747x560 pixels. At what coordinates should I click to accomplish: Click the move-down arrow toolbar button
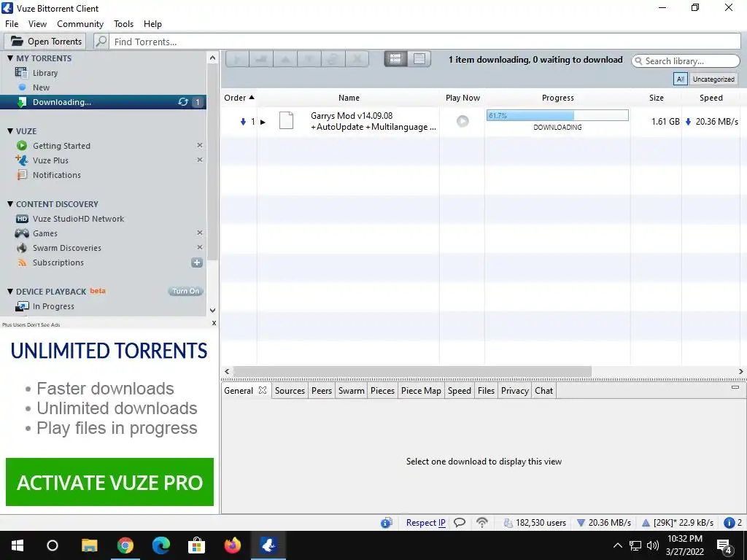pyautogui.click(x=309, y=59)
